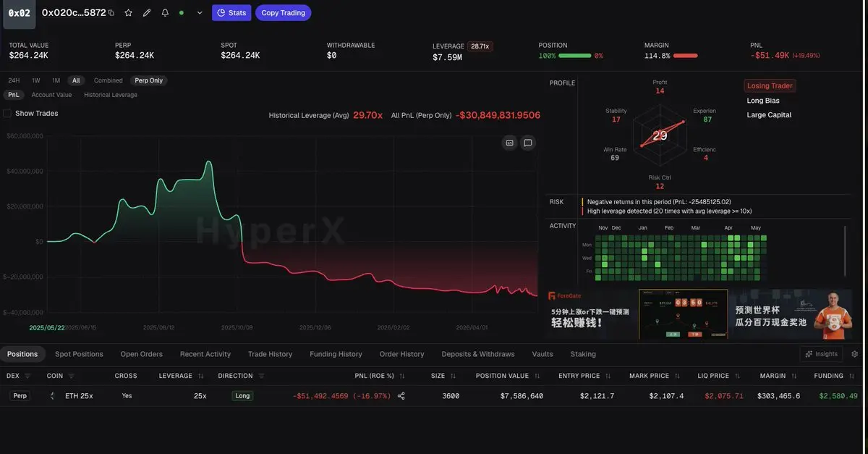Screen dimensions: 868x454
Task: Sort by PNL (ROE %) column arrows
Action: click(402, 376)
